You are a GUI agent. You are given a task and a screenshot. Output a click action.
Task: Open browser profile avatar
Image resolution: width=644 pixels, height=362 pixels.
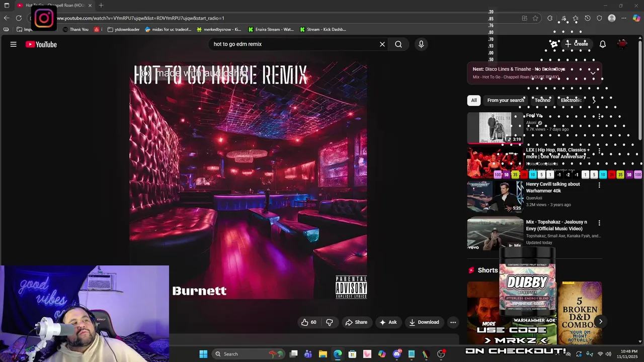612,18
